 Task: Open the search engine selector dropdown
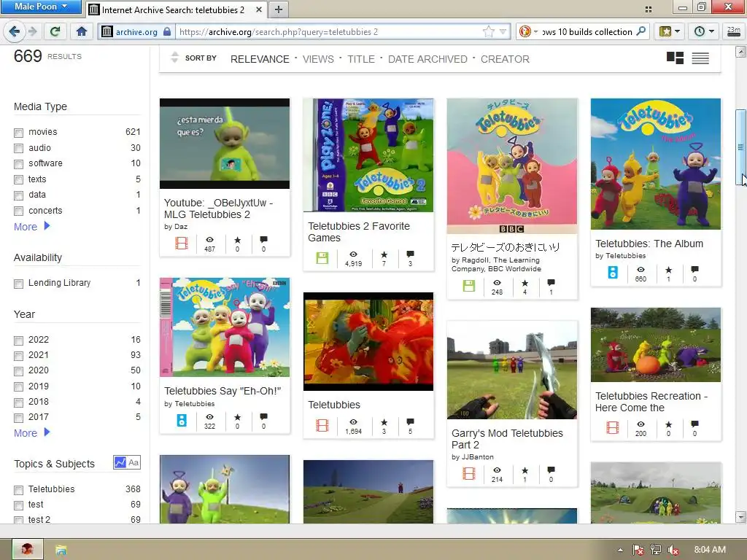click(x=528, y=32)
